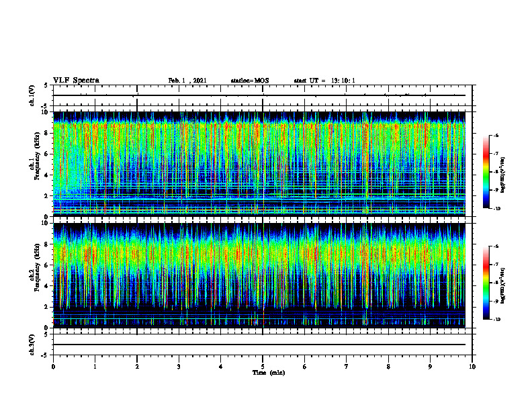The height and width of the screenshot is (411, 532).
Task: Click time tick label "3" on bottom axis
Action: point(179,367)
